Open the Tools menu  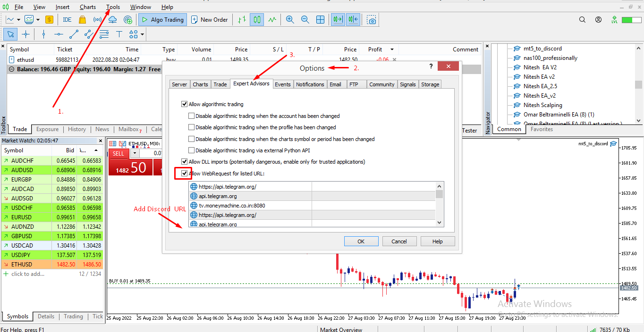pos(113,7)
